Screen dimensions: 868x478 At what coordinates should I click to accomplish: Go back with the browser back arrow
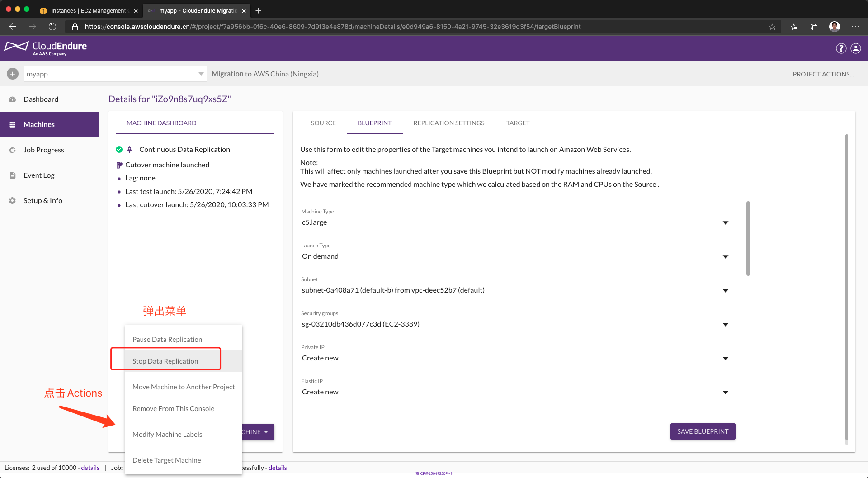click(x=13, y=27)
